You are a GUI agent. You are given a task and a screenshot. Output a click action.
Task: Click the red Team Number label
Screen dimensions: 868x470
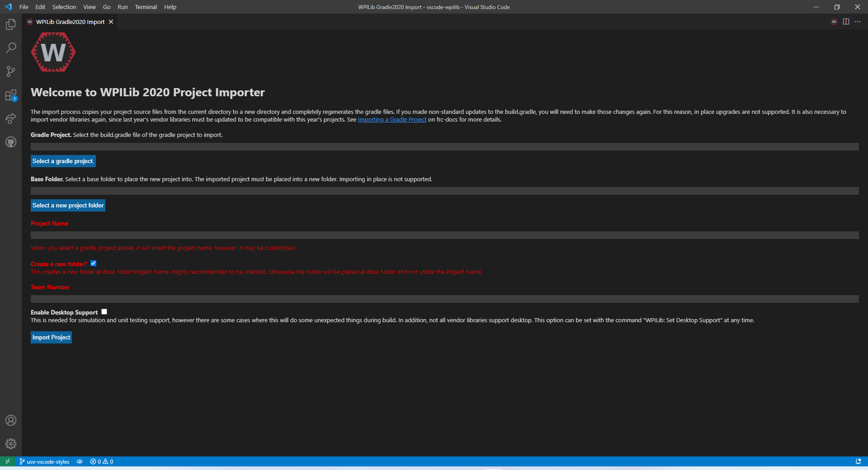(x=50, y=287)
